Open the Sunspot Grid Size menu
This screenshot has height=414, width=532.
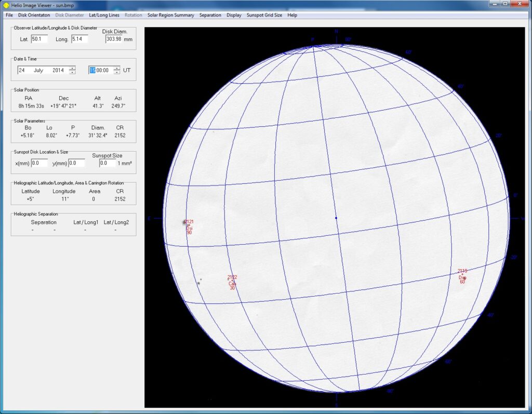tap(264, 15)
